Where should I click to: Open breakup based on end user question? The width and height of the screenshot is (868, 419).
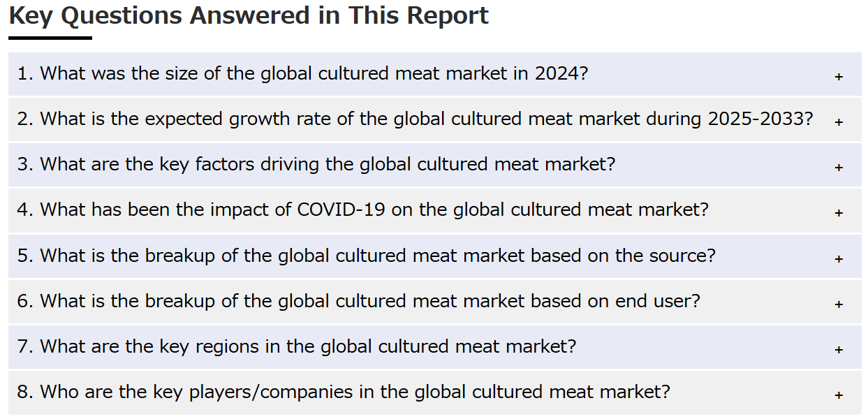359,301
